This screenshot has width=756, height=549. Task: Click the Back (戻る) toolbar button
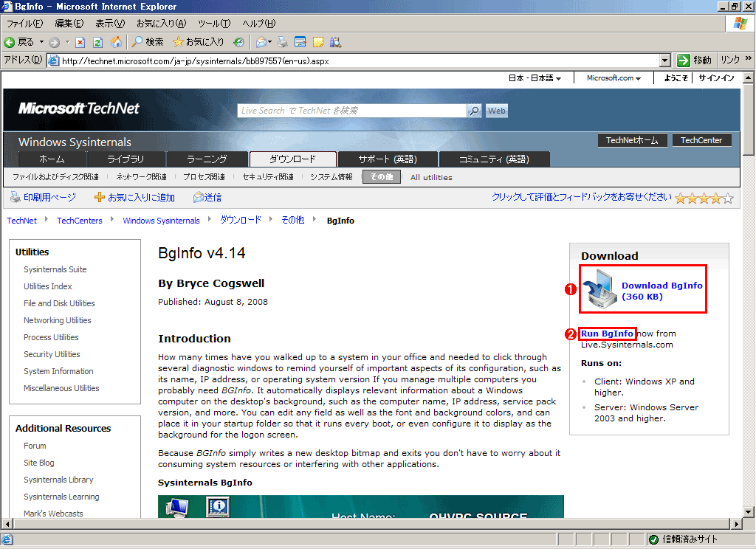coord(20,42)
